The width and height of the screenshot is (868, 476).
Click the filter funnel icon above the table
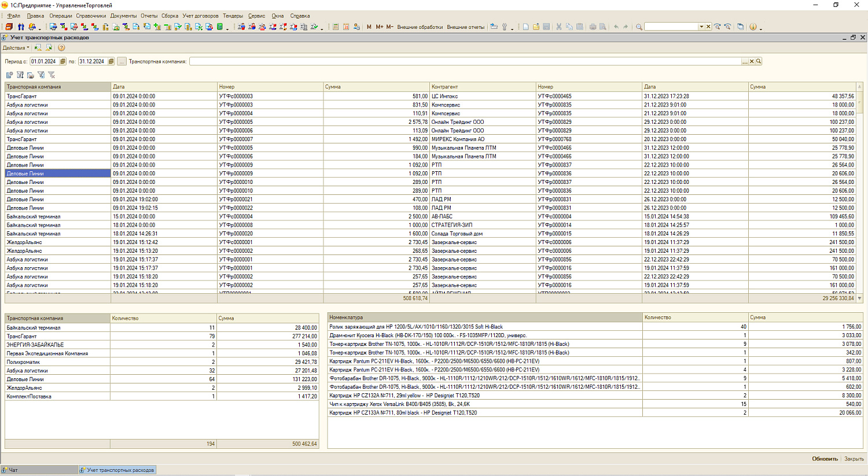41,75
